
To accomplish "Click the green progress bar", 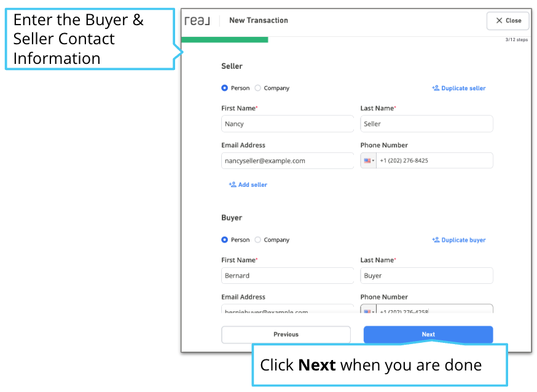I will point(224,39).
